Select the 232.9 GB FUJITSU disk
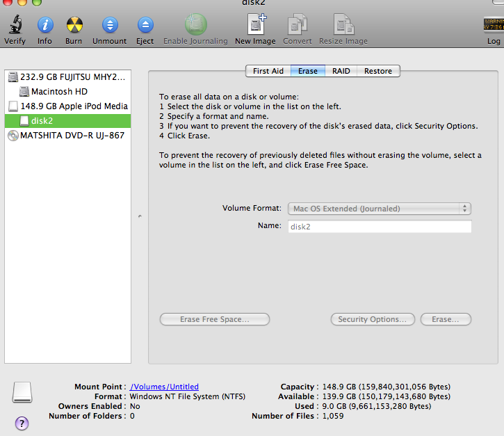 (68, 77)
